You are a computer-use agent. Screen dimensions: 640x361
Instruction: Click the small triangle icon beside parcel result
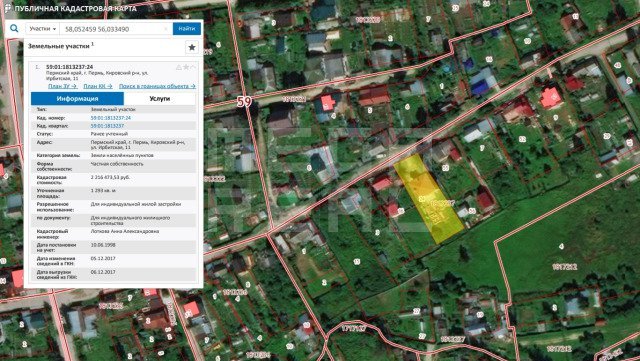(179, 67)
